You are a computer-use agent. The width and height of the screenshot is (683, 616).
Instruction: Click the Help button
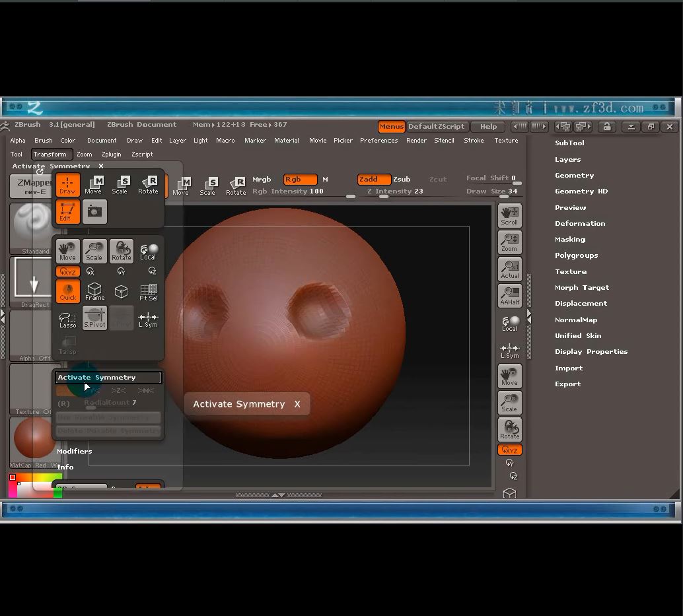click(x=488, y=127)
